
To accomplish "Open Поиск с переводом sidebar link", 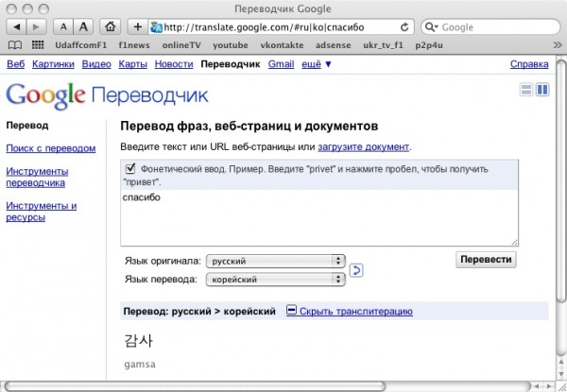I will (51, 148).
